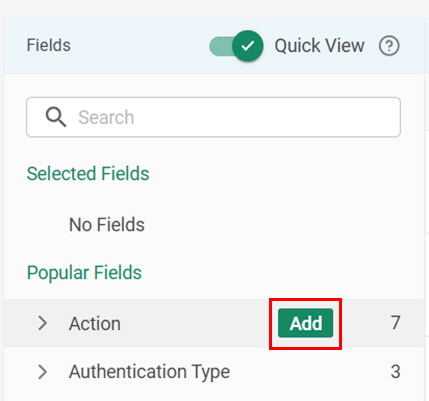Select the Authentication Type field name
This screenshot has height=401, width=429.
[x=149, y=372]
